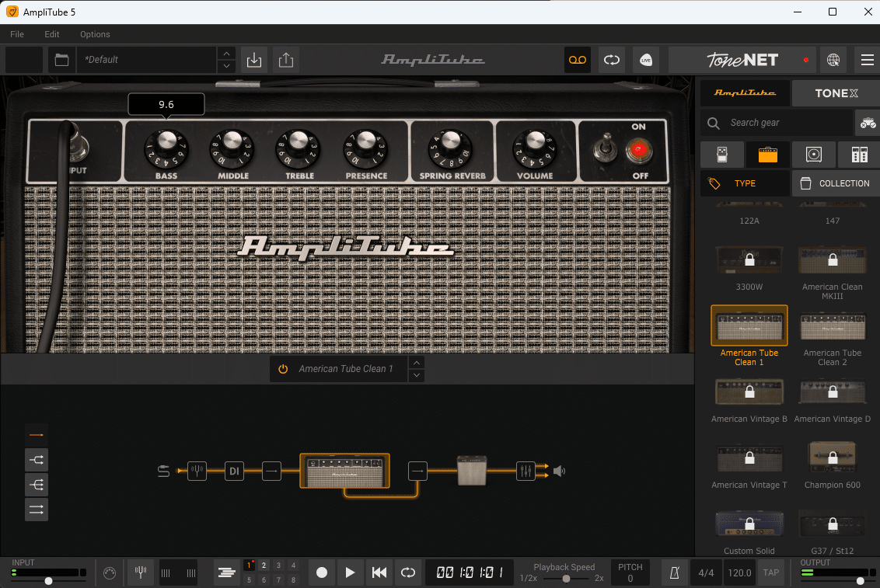The image size is (880, 588).
Task: Click the TAP tempo button
Action: [x=771, y=573]
